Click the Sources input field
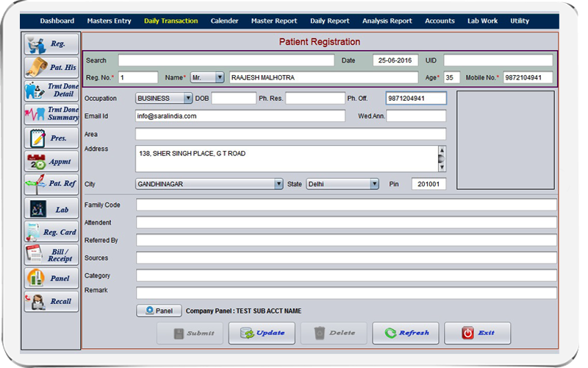 (346, 258)
